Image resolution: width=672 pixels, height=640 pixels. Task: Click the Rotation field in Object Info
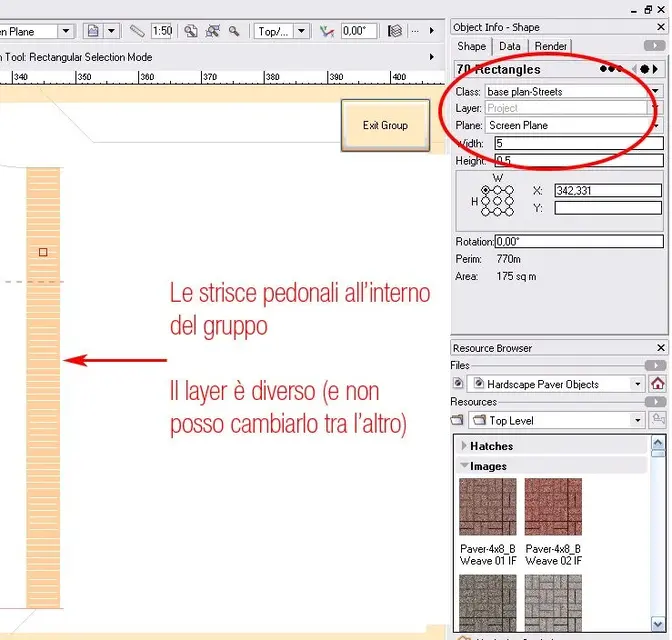click(579, 241)
